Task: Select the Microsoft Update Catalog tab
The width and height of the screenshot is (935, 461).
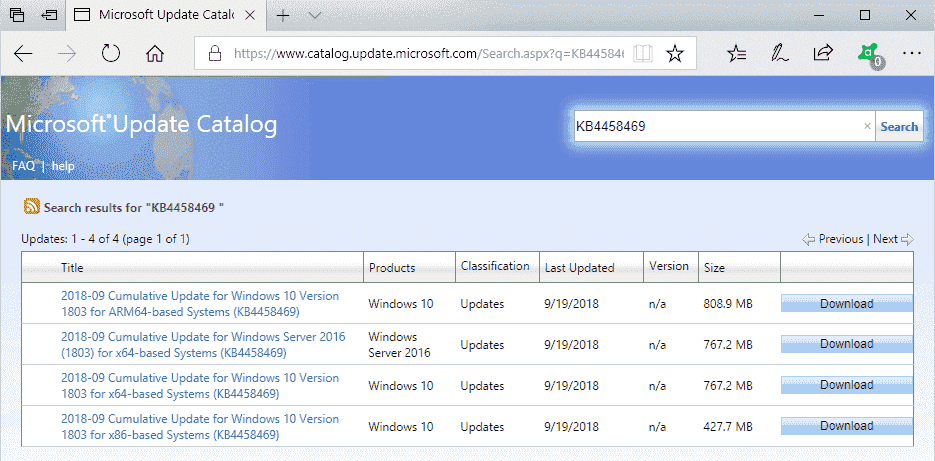Action: coord(165,16)
